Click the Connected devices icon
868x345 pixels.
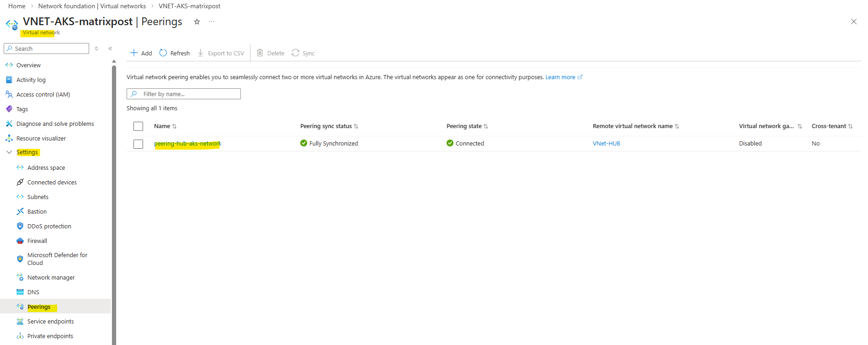pos(20,182)
